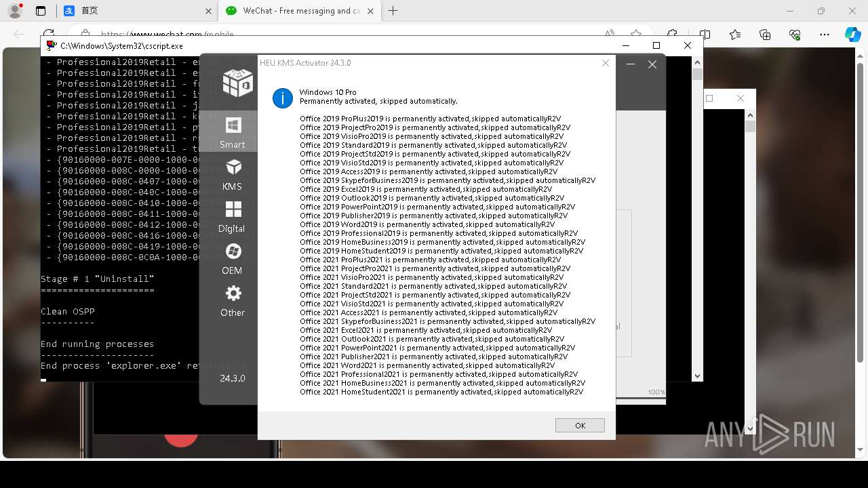
Task: Open browser Collections icon
Action: coord(765,35)
